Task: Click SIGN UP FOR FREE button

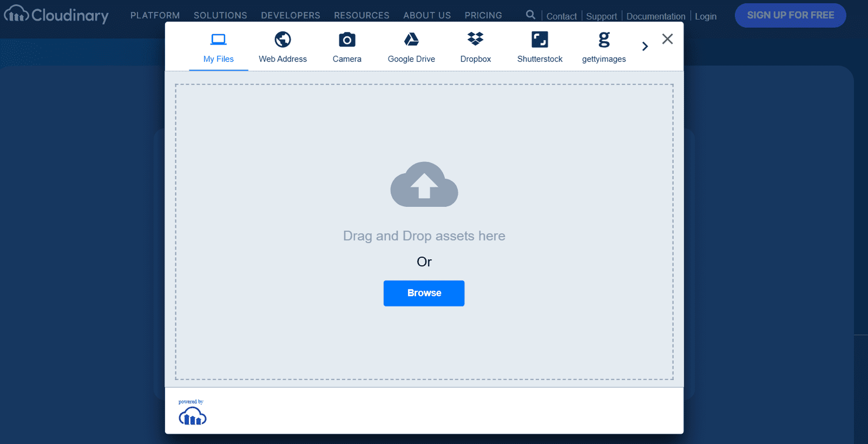Action: 790,15
